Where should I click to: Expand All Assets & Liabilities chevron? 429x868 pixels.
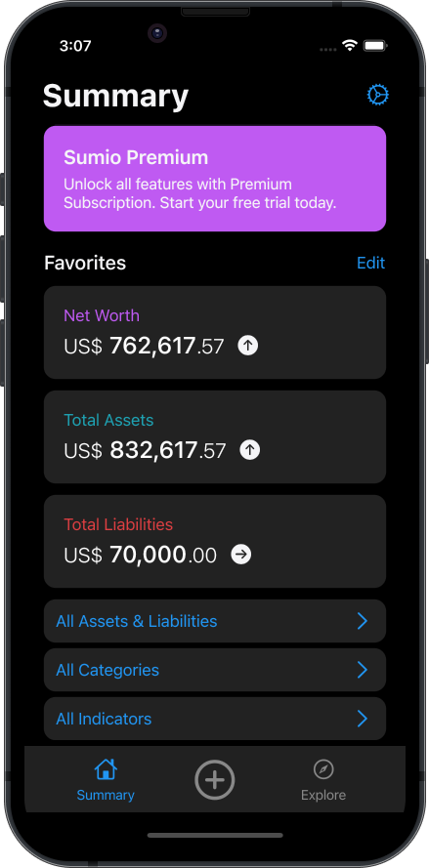(362, 621)
